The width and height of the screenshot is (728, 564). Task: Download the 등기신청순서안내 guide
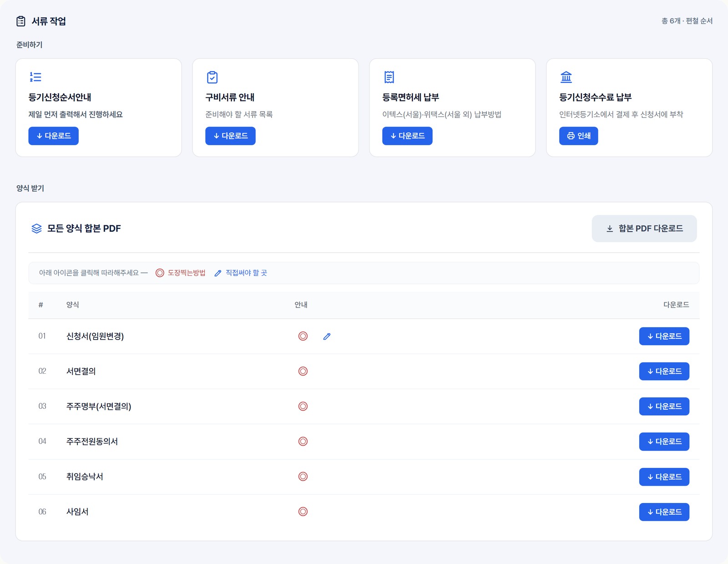53,136
